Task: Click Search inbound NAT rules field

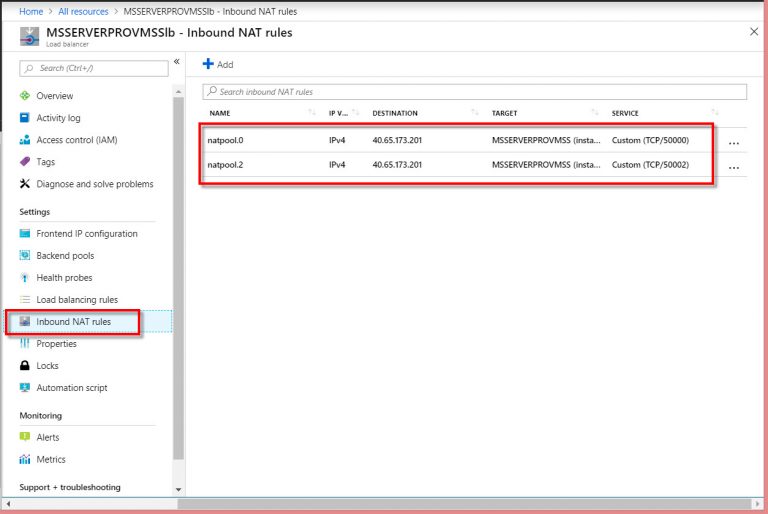Action: click(x=474, y=92)
